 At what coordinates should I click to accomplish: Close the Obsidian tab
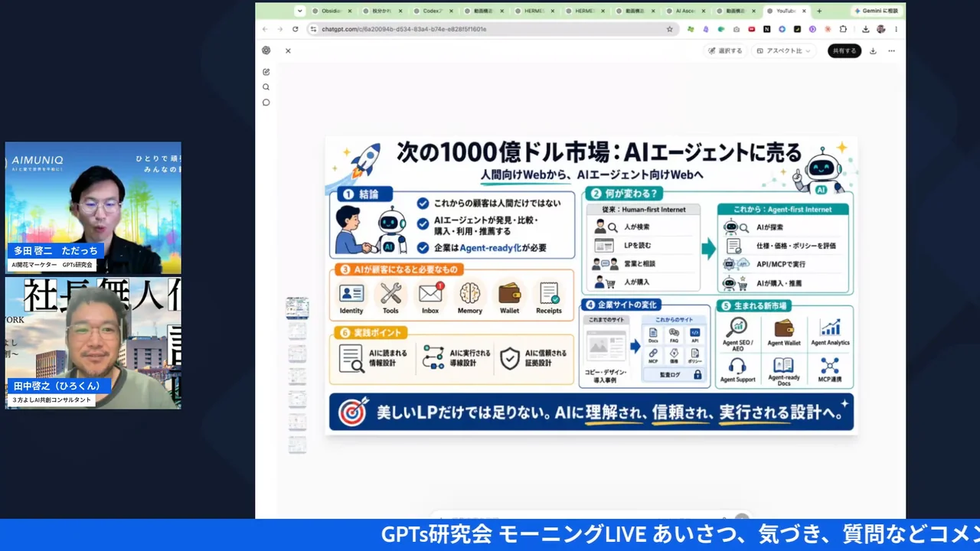[350, 11]
